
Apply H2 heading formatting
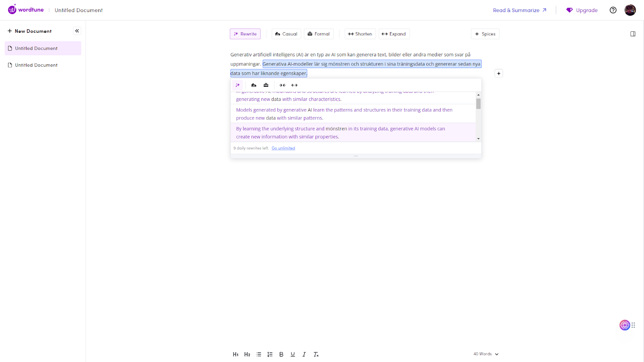click(247, 354)
